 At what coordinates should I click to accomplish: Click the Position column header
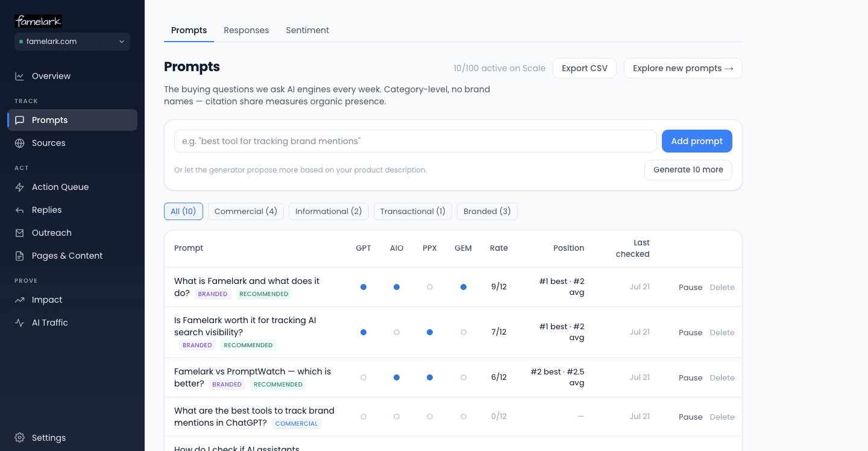[x=568, y=248]
